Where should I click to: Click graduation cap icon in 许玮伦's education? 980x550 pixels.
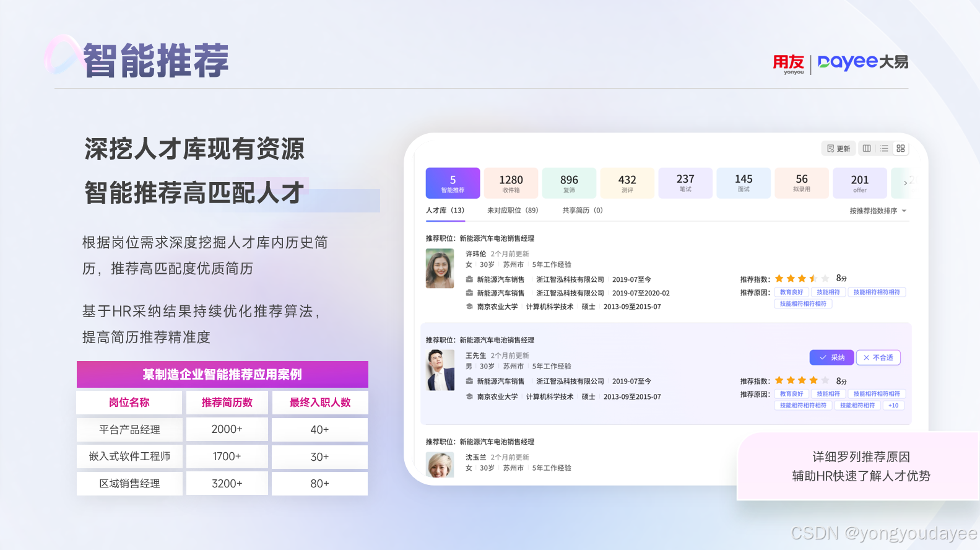469,307
